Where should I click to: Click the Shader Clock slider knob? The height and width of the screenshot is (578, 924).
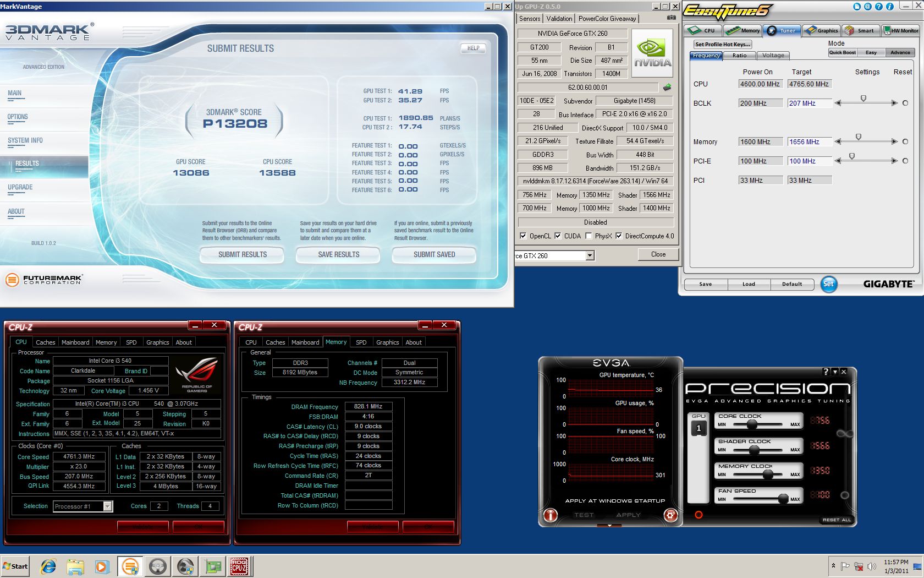tap(754, 450)
